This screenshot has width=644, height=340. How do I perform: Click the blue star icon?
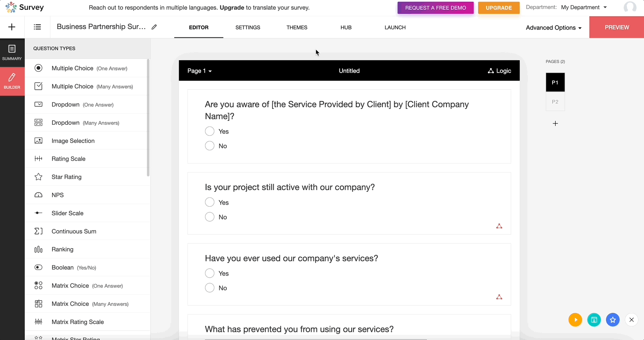613,319
